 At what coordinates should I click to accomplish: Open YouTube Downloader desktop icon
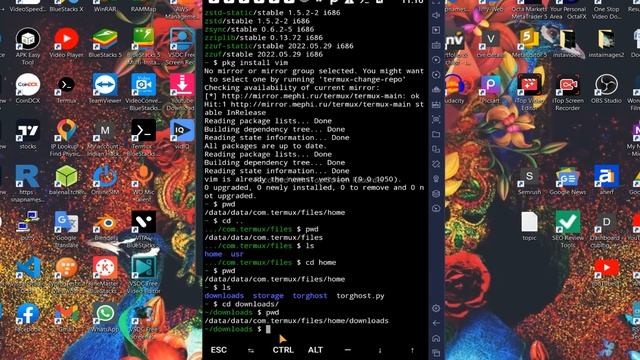pos(182,92)
